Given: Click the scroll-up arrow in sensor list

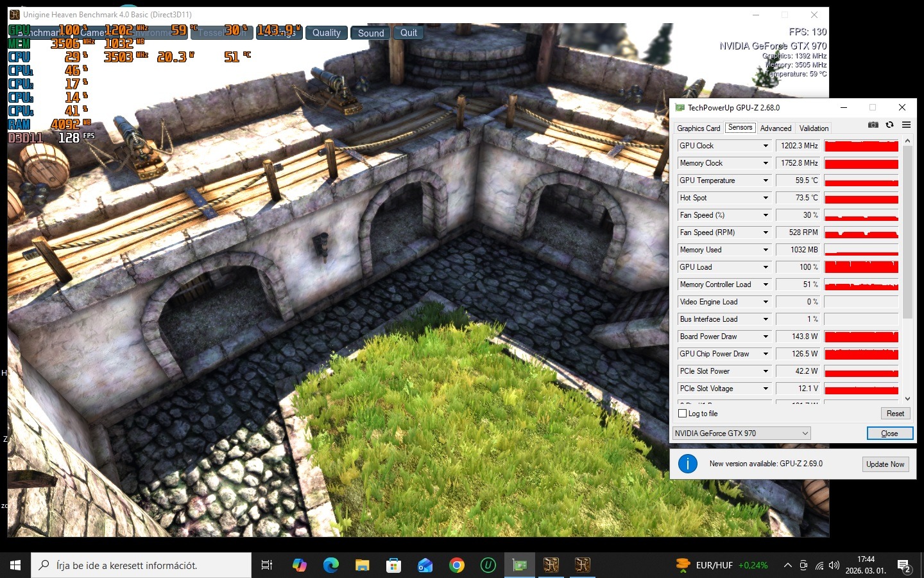Looking at the screenshot, I should [907, 141].
